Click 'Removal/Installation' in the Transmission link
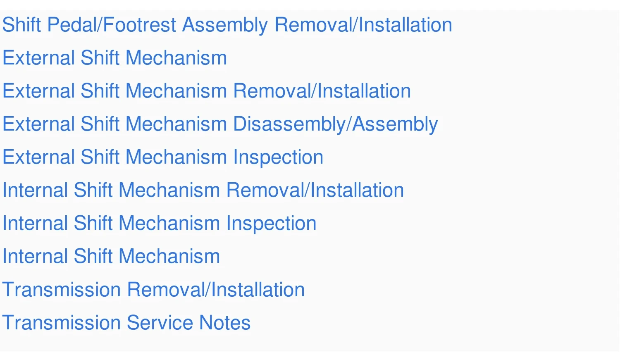This screenshot has height=362, width=644. tap(216, 290)
